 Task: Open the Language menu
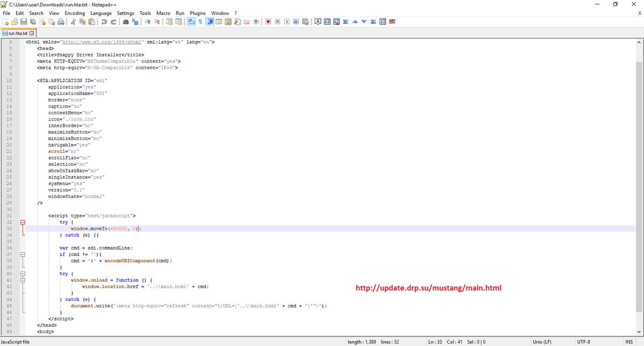click(101, 13)
